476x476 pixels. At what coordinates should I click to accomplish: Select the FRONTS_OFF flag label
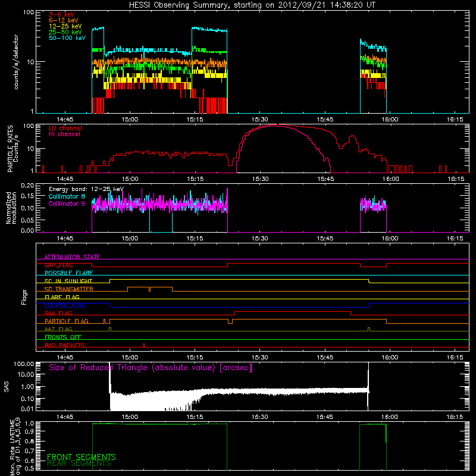coord(63,337)
